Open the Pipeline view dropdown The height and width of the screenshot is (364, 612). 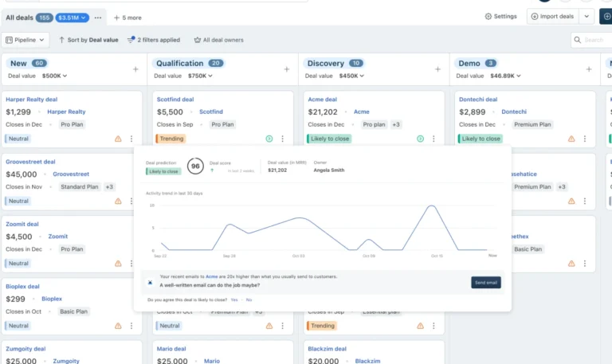point(25,40)
